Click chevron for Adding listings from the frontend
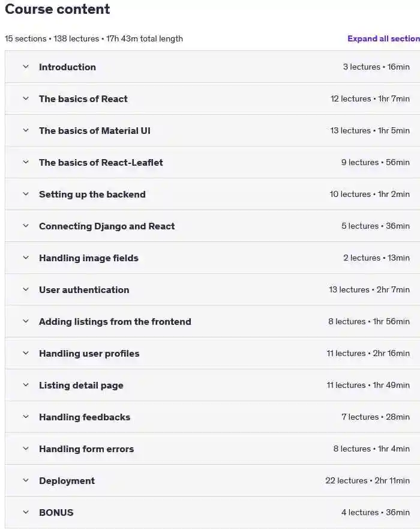This screenshot has height=529, width=420. point(26,321)
